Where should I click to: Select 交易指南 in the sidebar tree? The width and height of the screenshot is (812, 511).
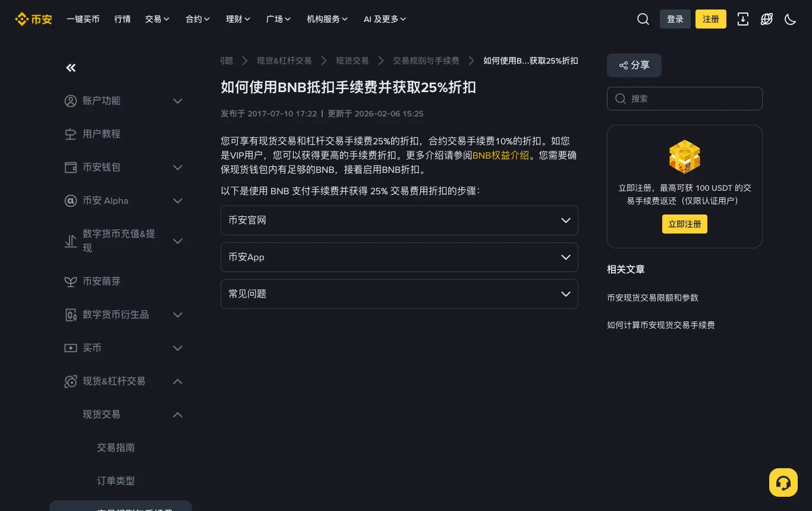pyautogui.click(x=116, y=448)
